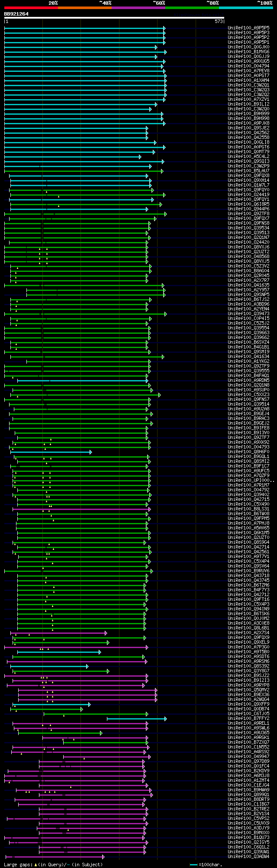The image size is (277, 868).
Task: Select hit label UniRef100_Q9FT16
Action: (248, 599)
